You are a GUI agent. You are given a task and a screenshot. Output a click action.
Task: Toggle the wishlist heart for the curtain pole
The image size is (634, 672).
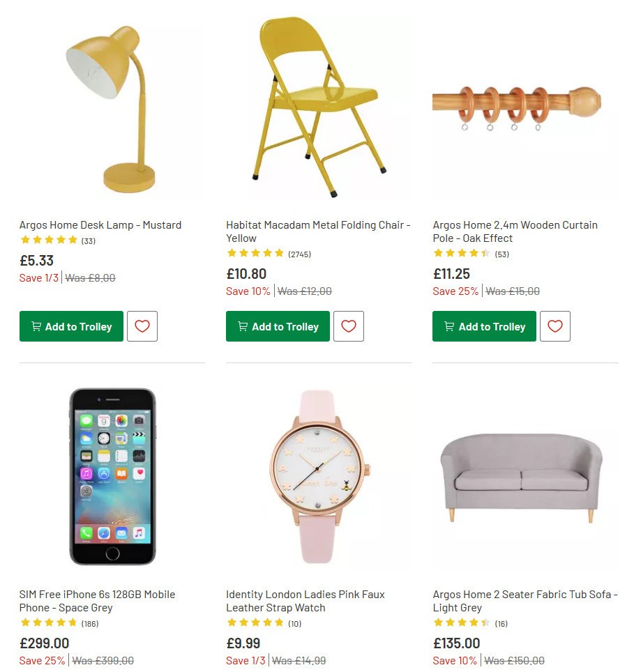point(555,326)
